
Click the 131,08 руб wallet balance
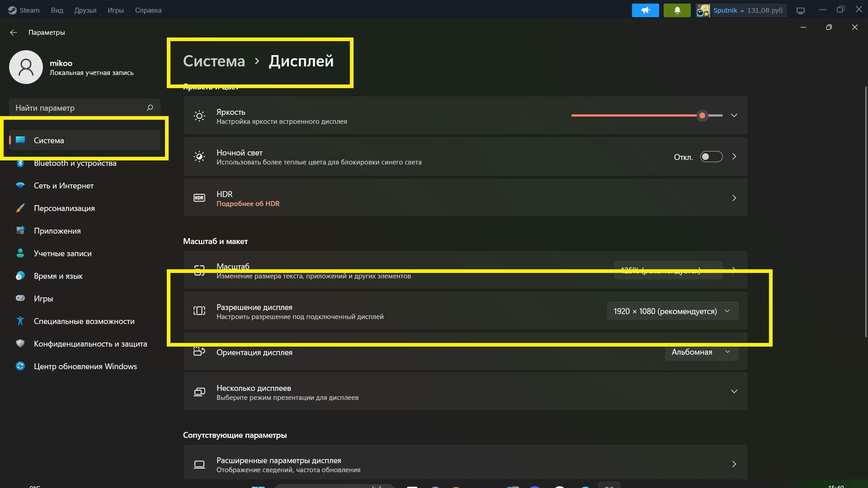point(765,10)
